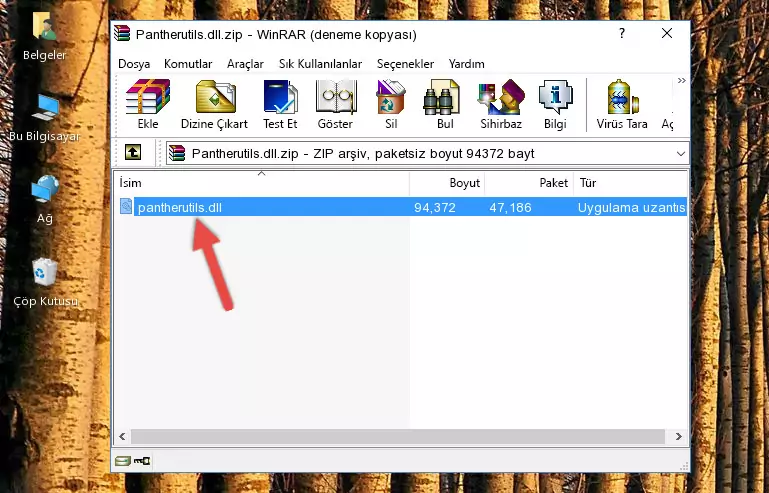769x493 pixels.
Task: Open the Seçenekler menu
Action: pos(405,64)
